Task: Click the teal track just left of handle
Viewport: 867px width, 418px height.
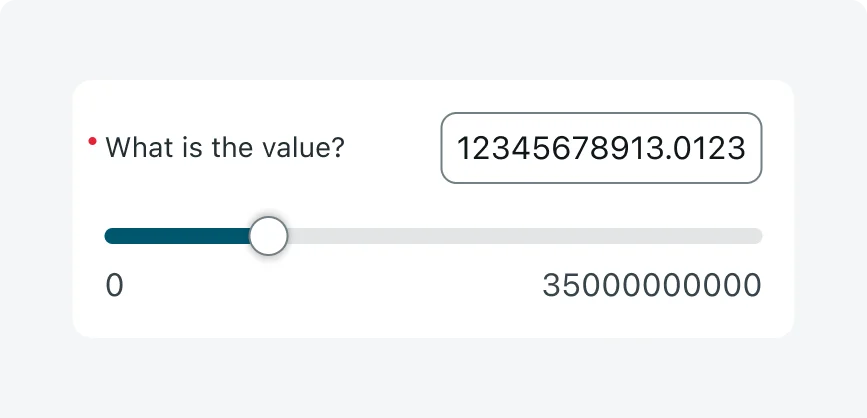Action: point(236,236)
